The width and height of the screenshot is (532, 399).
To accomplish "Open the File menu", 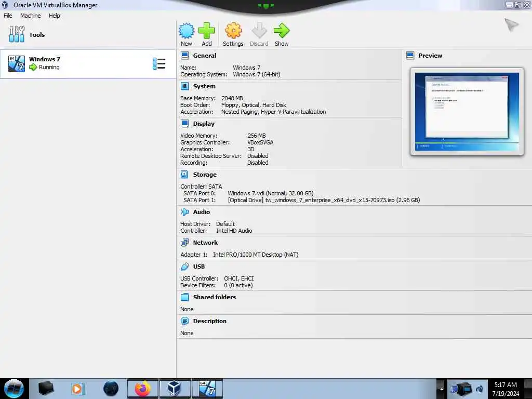I will pos(8,16).
